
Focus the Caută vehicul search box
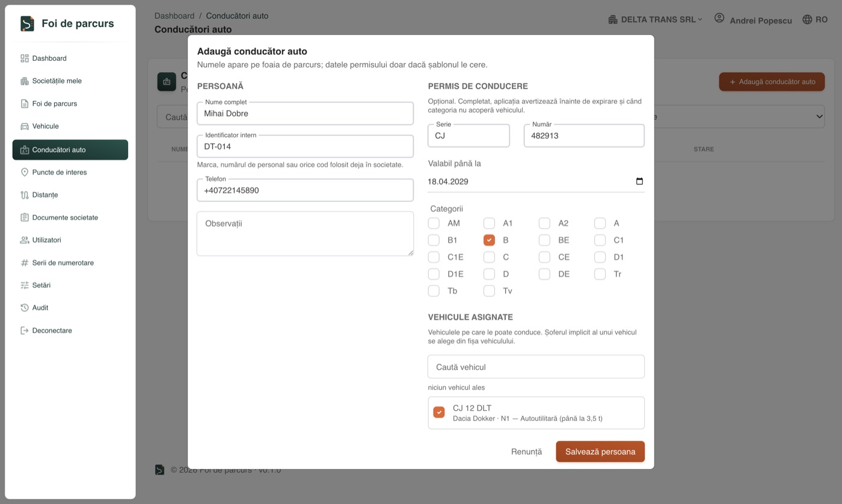(x=536, y=367)
